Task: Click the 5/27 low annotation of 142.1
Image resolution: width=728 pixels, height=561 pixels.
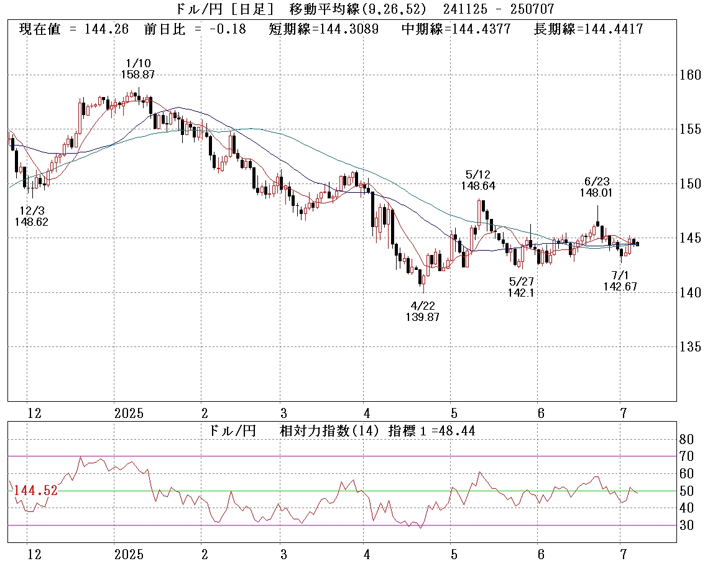Action: tap(521, 287)
